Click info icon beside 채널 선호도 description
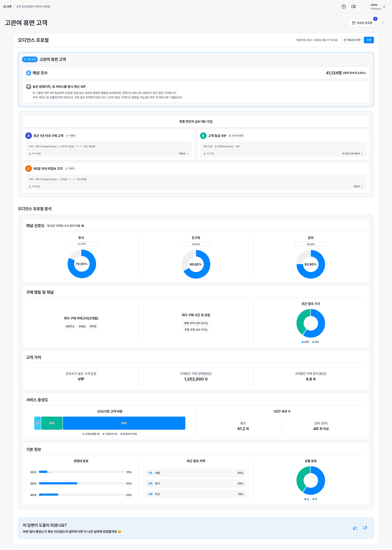Viewport: 392px width, 550px height. pos(83,226)
